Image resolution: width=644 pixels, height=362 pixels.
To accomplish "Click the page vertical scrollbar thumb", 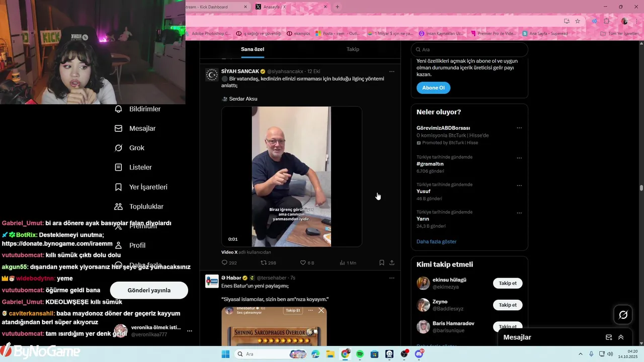I will click(641, 188).
